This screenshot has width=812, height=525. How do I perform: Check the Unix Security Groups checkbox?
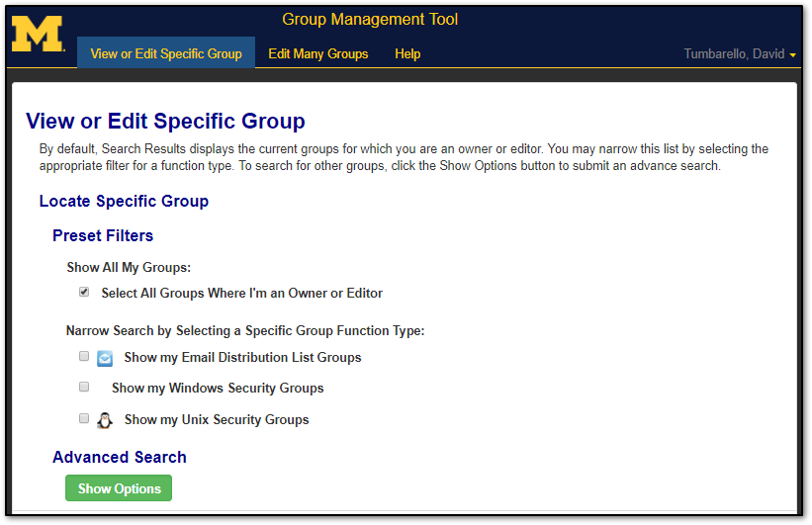(84, 418)
